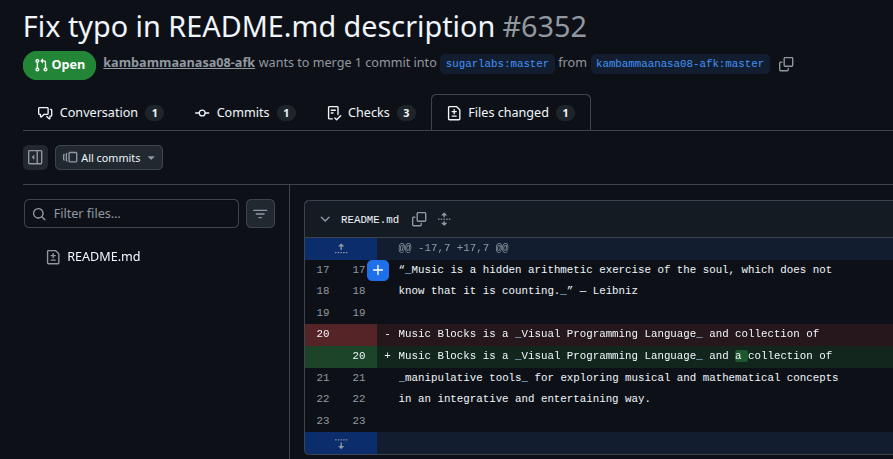This screenshot has height=459, width=893.
Task: Switch to the Commits tab
Action: 245,113
